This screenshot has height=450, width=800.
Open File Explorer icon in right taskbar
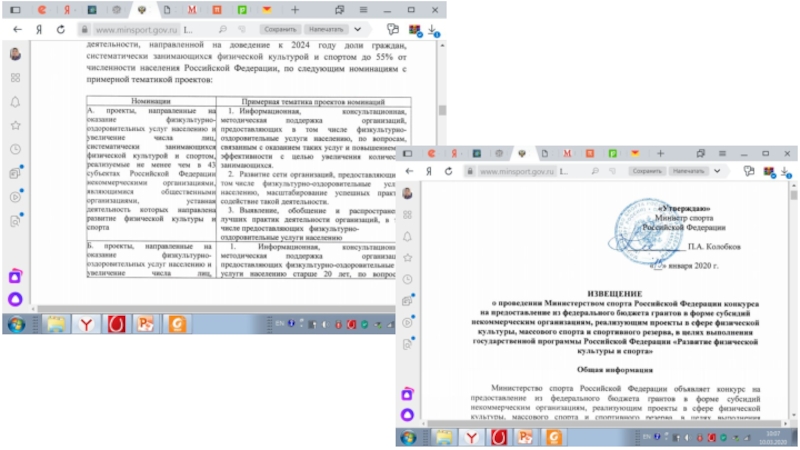point(443,437)
